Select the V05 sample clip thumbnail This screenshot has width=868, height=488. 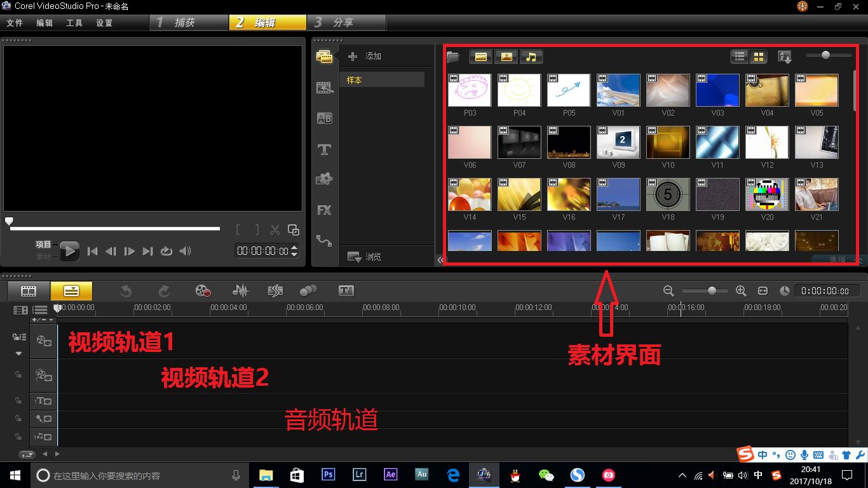pos(817,90)
